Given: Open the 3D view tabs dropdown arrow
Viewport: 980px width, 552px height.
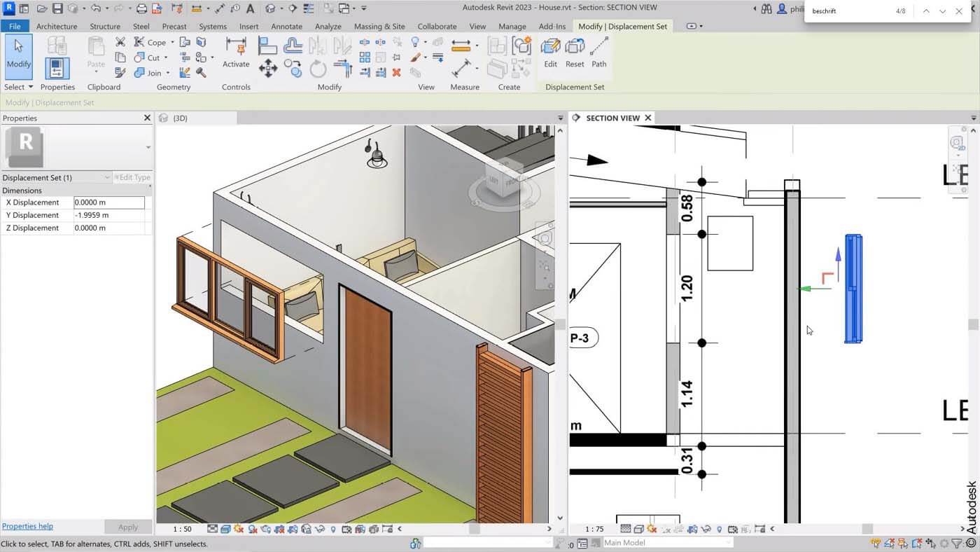Looking at the screenshot, I should (560, 118).
